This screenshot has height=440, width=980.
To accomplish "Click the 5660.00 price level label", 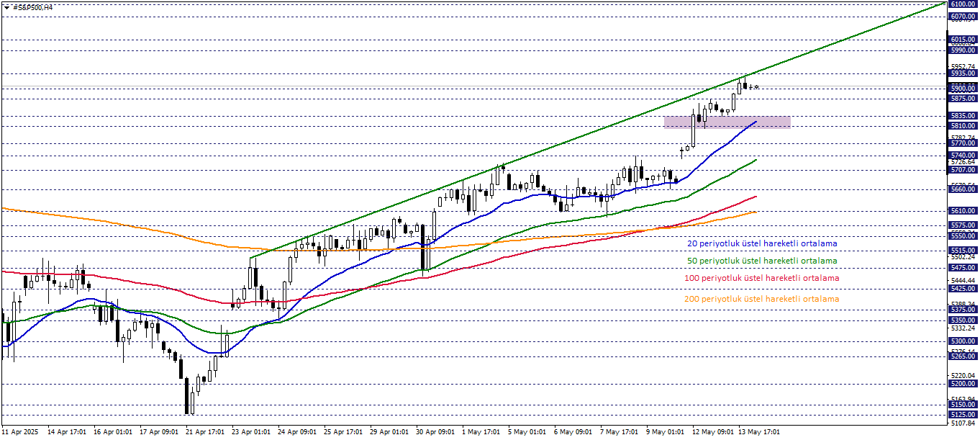I will 963,190.
